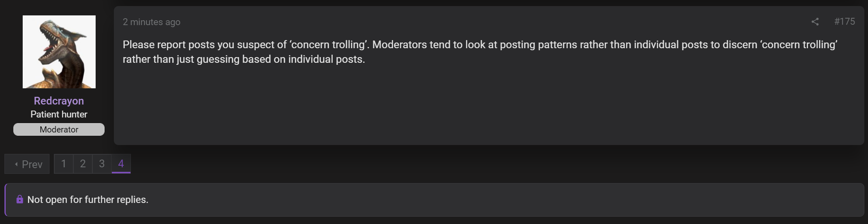Jump to page 3 of the thread

tap(102, 164)
